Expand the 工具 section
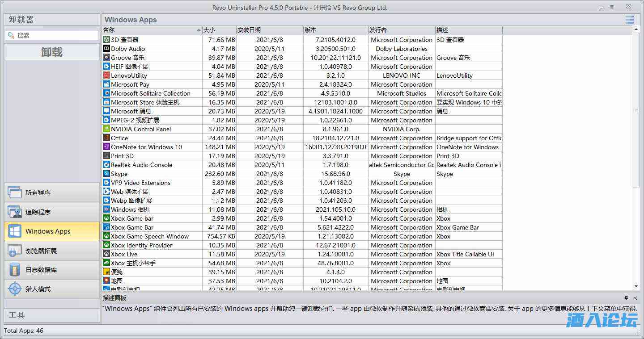 coord(52,315)
